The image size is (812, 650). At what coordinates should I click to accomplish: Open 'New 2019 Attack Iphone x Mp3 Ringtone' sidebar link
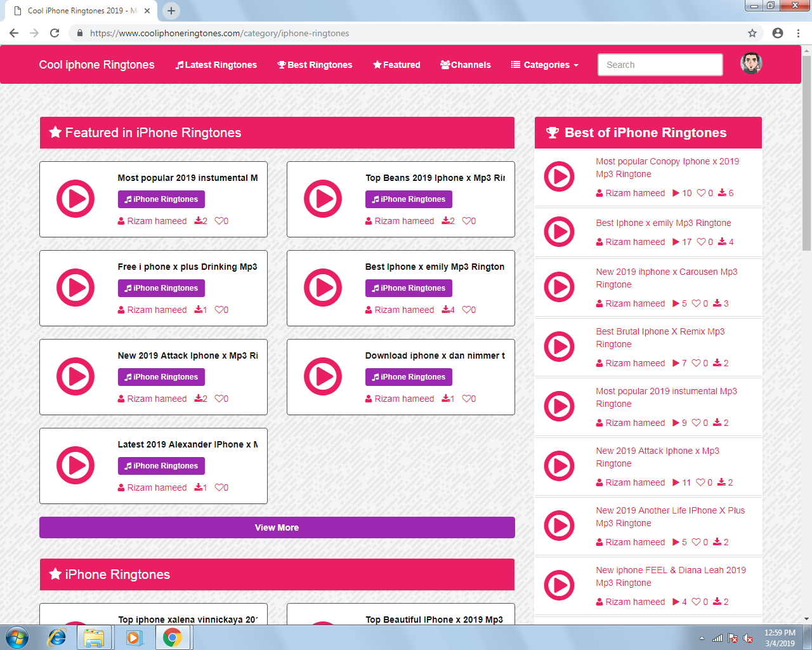657,457
